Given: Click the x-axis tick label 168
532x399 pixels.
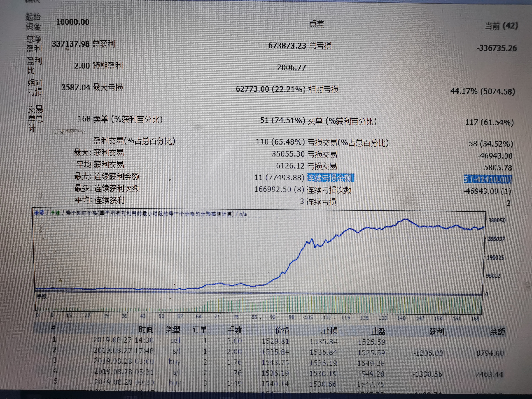Looking at the screenshot, I should (475, 319).
